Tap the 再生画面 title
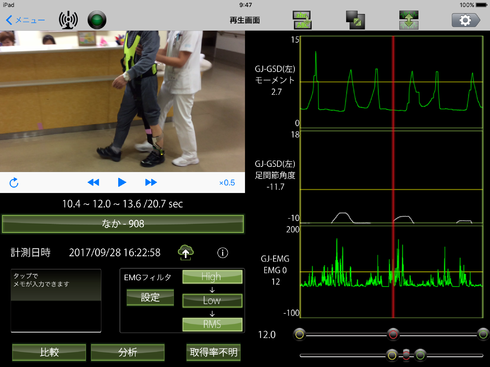Screen dimensions: 490x367 (x=245, y=20)
